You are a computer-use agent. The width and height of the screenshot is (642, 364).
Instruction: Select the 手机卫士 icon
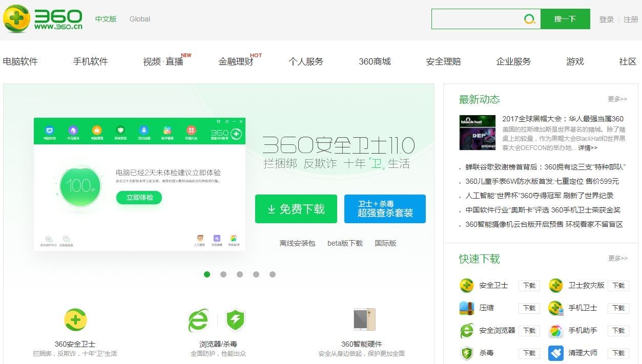pos(556,308)
